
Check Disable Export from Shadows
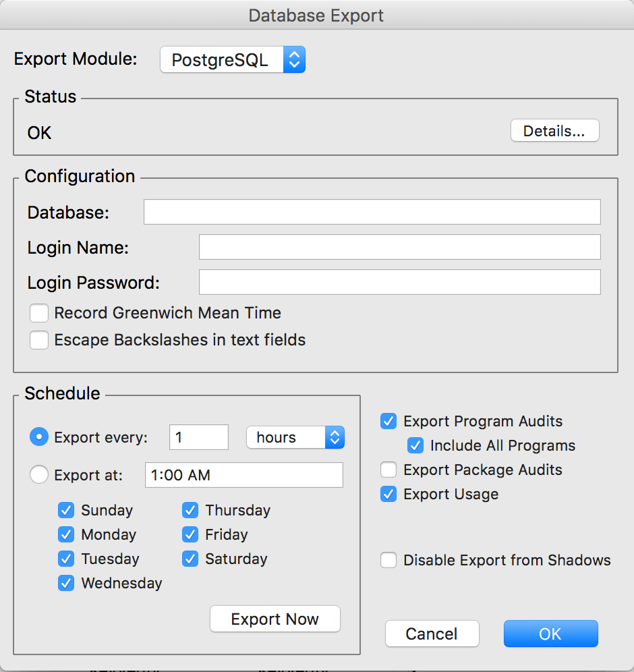point(388,560)
